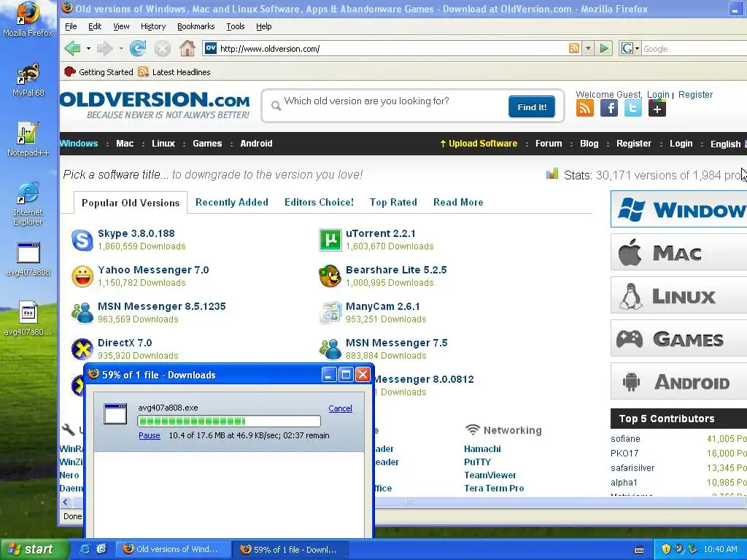Click the Stop loading icon

pos(163,49)
